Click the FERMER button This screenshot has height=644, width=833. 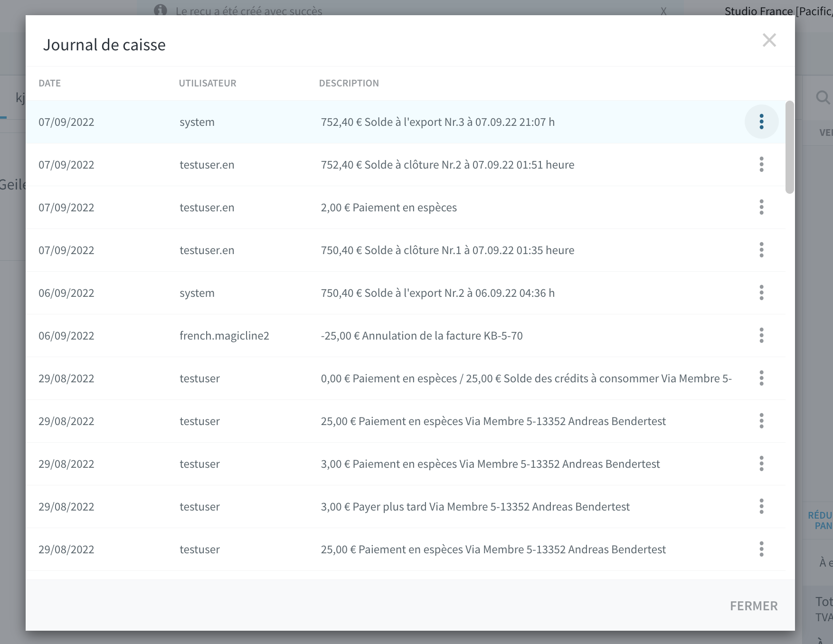click(x=754, y=606)
